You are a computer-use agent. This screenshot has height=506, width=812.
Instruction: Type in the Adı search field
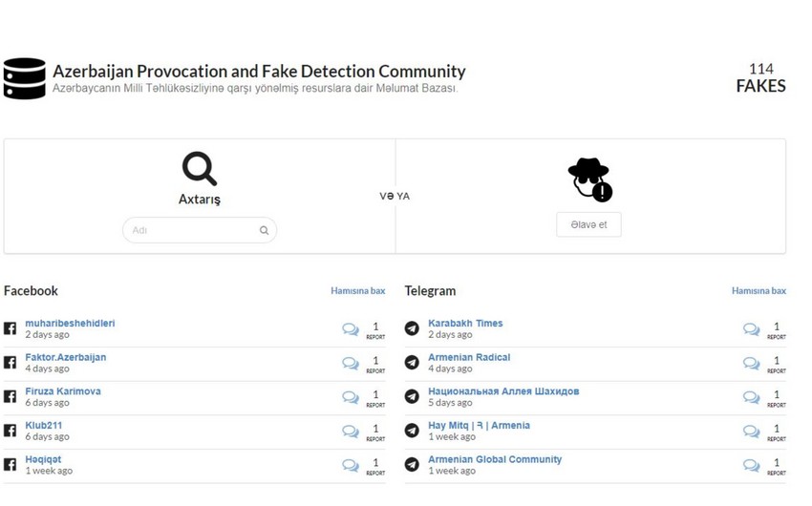click(191, 230)
